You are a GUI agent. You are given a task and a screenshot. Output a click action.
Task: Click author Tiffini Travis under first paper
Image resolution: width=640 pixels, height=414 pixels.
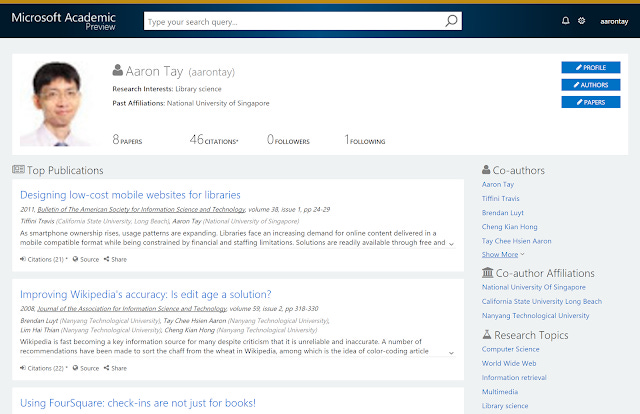(x=37, y=221)
